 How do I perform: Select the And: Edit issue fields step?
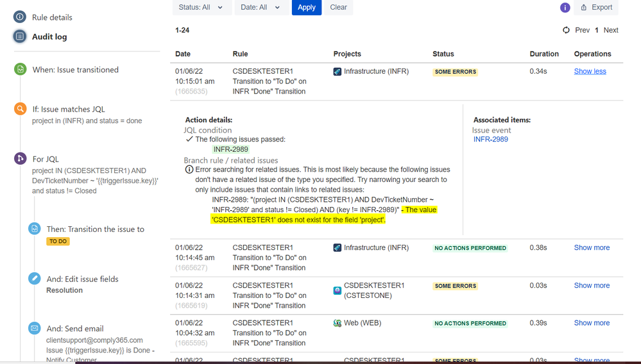point(83,279)
